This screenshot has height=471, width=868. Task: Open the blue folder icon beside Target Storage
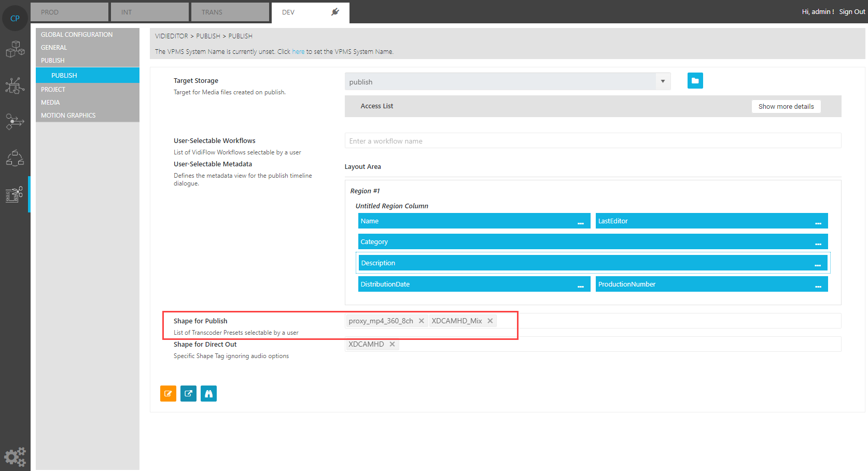(x=695, y=81)
